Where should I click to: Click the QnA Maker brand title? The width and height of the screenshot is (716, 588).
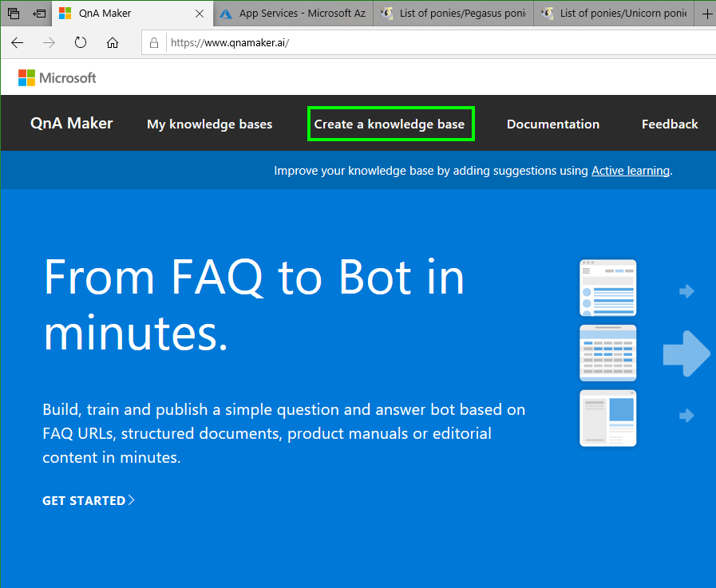pos(72,123)
